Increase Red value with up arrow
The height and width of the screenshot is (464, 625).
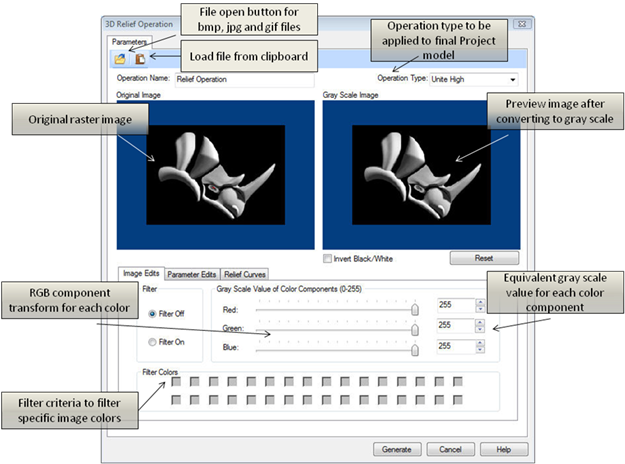click(x=480, y=302)
